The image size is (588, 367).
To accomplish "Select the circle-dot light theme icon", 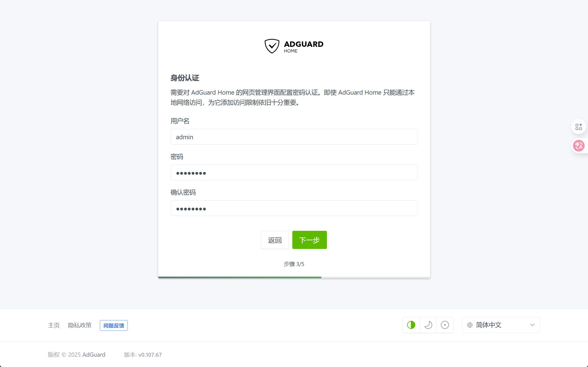I will (x=445, y=325).
